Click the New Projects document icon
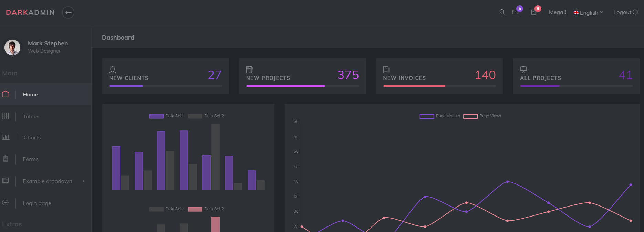Image resolution: width=644 pixels, height=232 pixels. click(250, 70)
